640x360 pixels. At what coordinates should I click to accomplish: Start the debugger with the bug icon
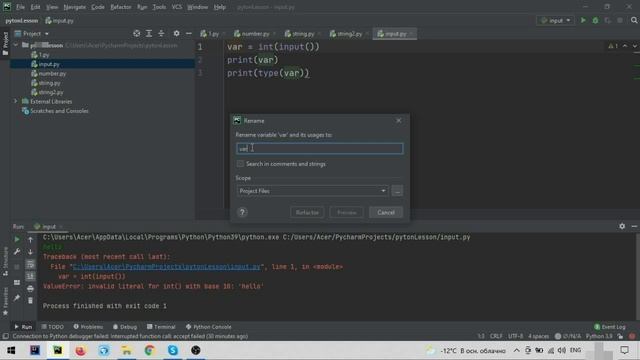(x=595, y=20)
